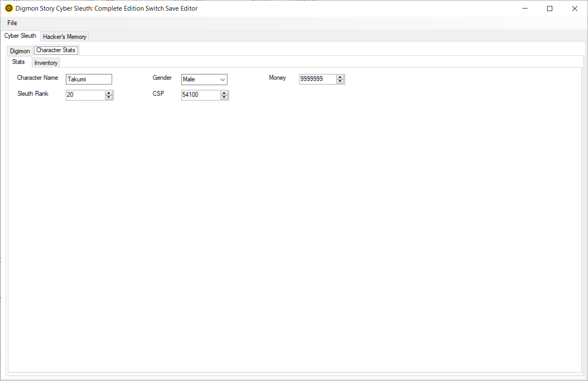Screen dimensions: 588x381
Task: Increase Sleuth Rank with the up arrow
Action: coord(109,92)
